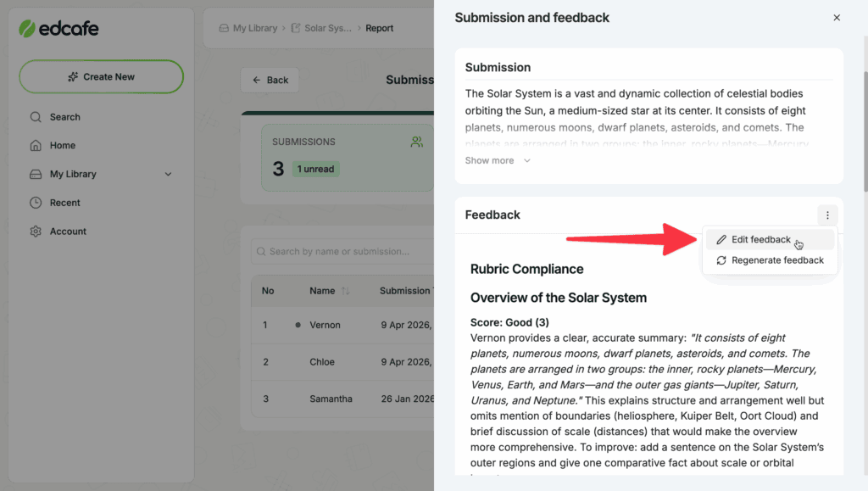868x491 pixels.
Task: Select Chloe's submission row
Action: click(323, 362)
